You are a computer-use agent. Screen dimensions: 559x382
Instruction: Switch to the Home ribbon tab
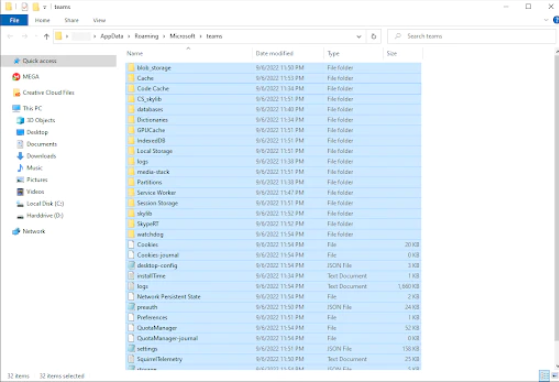[42, 20]
